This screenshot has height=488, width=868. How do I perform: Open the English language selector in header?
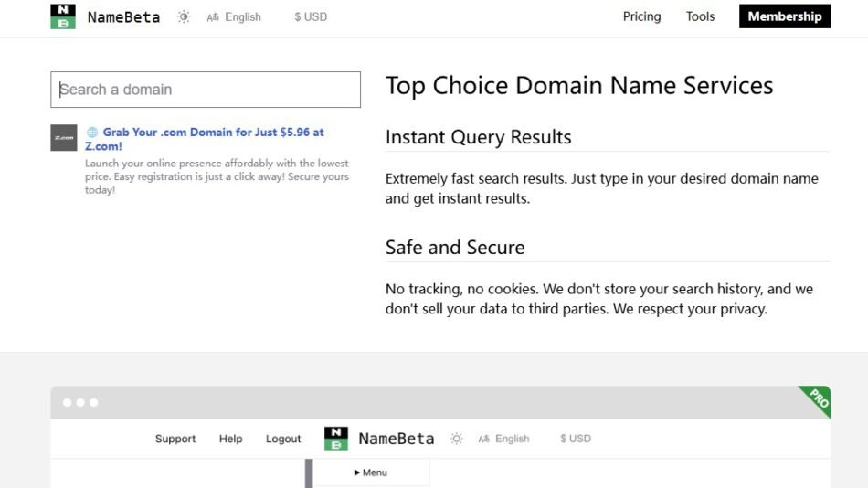pos(234,17)
